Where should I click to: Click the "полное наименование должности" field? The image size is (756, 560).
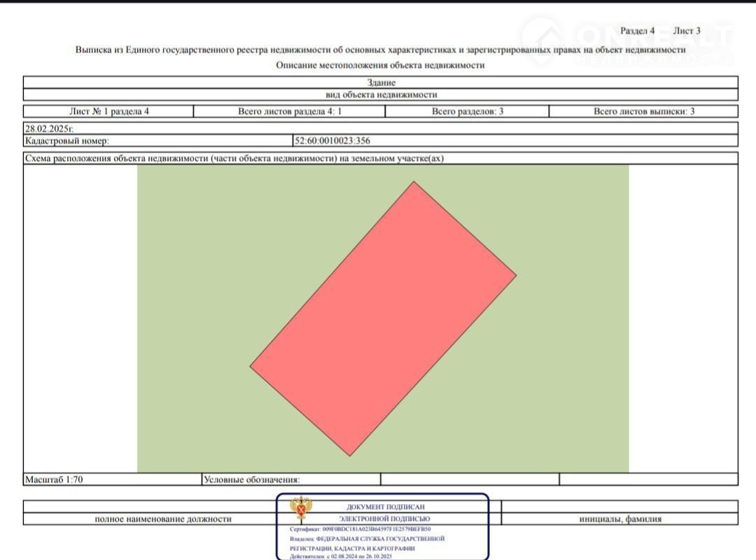pyautogui.click(x=163, y=519)
